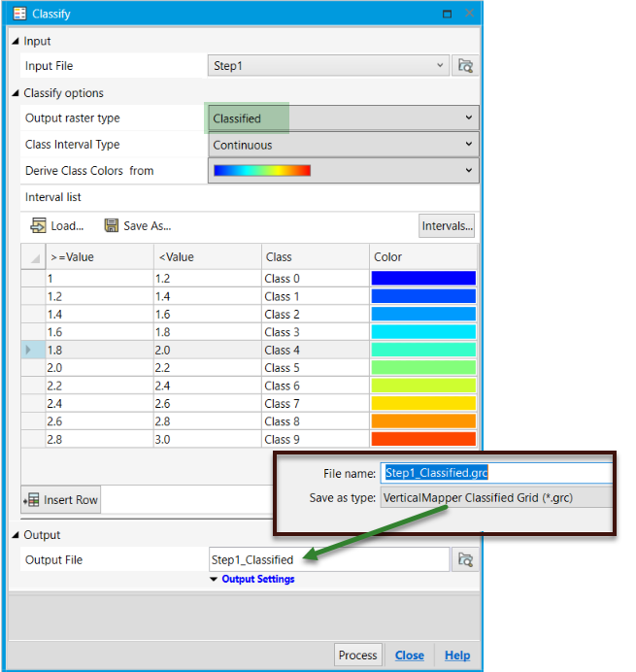Click the Intervals... button

[447, 226]
